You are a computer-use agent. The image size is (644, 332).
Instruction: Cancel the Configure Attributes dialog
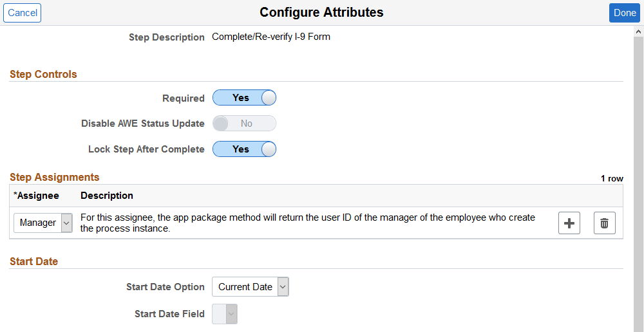[x=22, y=13]
